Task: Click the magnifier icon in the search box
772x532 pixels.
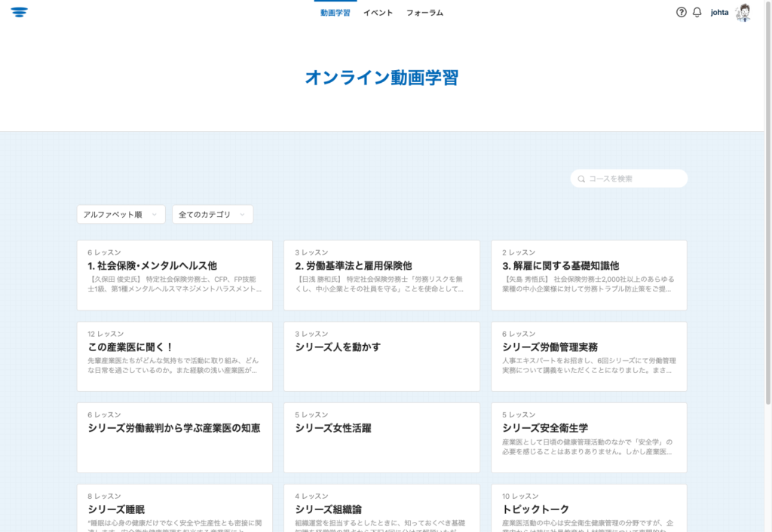Action: pyautogui.click(x=581, y=179)
